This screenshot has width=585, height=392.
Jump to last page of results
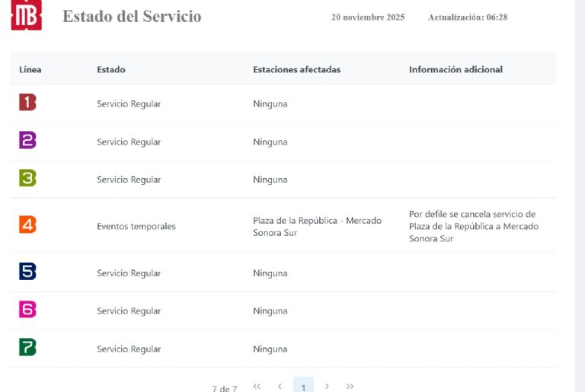click(350, 387)
